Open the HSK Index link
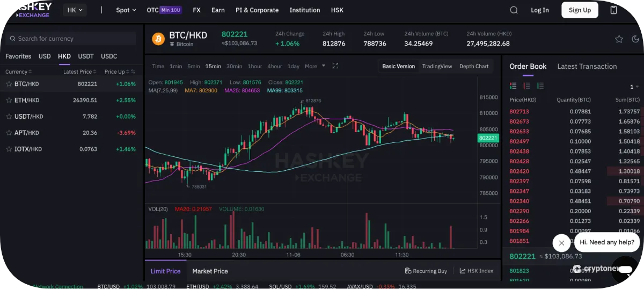644x289 pixels. coord(477,271)
